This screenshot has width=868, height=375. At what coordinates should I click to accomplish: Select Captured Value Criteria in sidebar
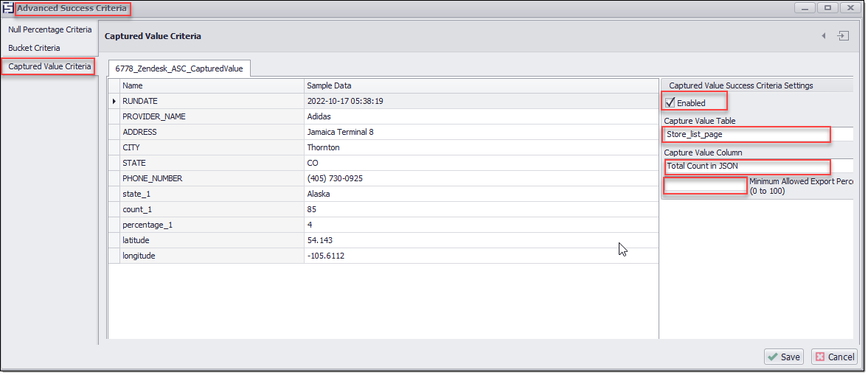[49, 66]
